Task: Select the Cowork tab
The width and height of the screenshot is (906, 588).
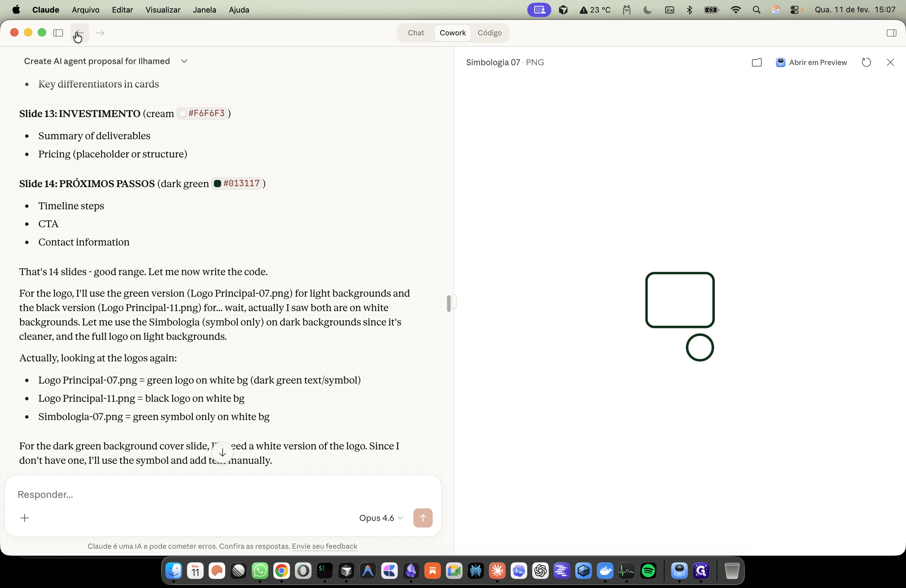Action: tap(452, 33)
